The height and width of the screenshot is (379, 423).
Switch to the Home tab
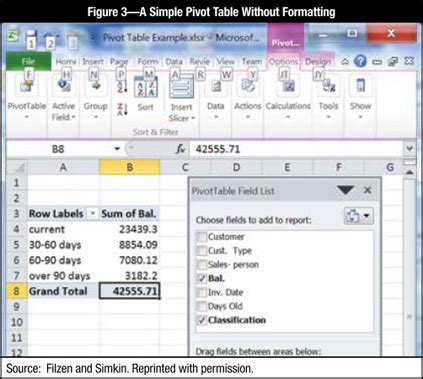coord(66,62)
